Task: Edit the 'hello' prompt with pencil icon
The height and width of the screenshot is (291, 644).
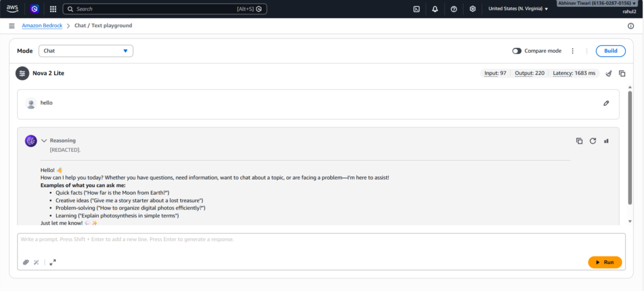Action: tap(606, 103)
